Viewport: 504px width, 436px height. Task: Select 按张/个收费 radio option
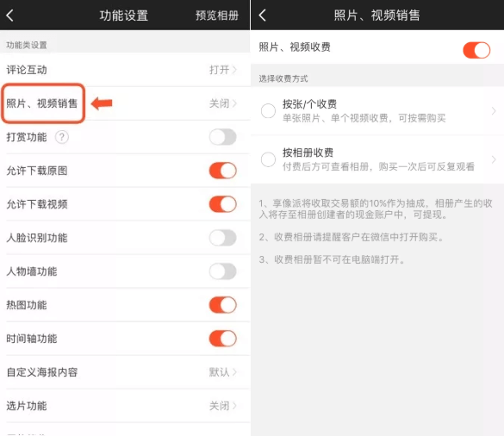[x=268, y=111]
